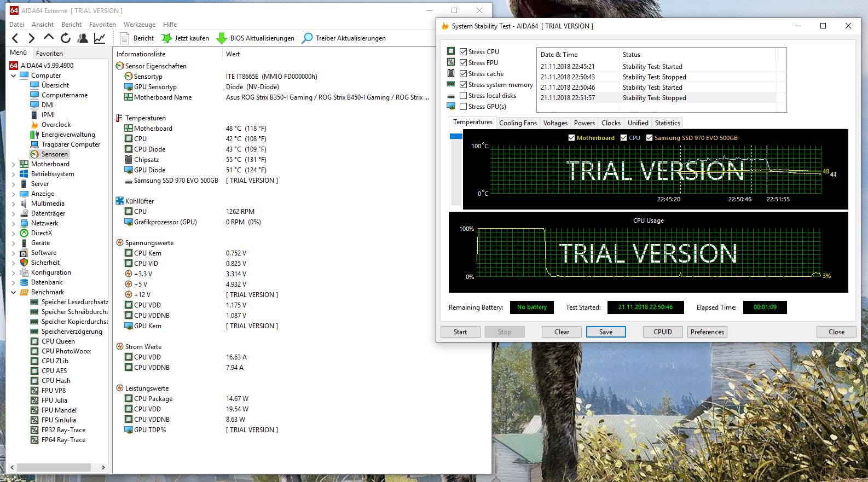Toggle the Motherboard graph checkbox
The image size is (868, 482).
572,138
